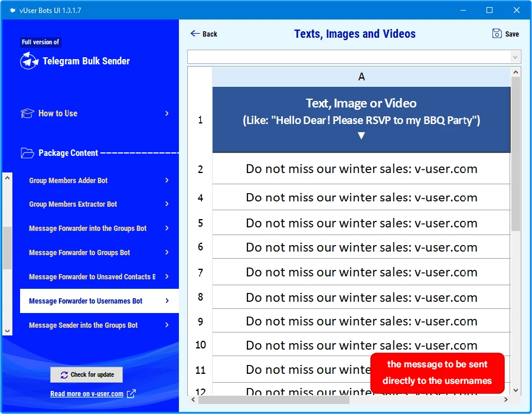Select Group Members Adder Bot

coord(68,181)
